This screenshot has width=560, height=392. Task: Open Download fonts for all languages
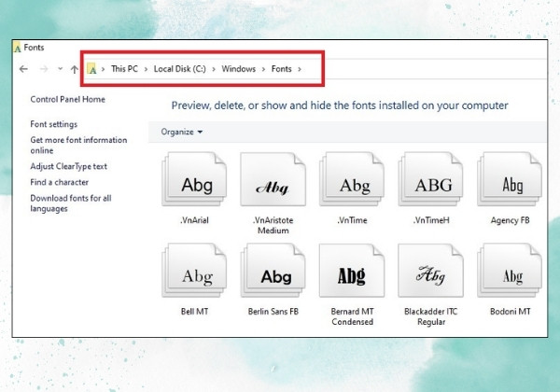tap(71, 203)
